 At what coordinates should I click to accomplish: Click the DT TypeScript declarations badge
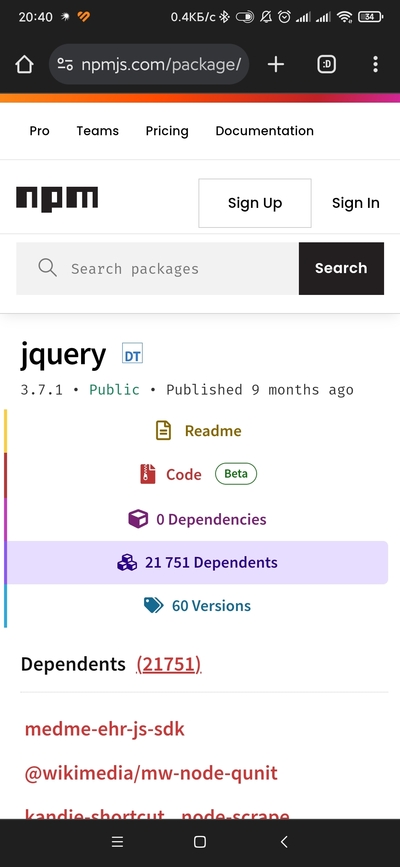point(132,354)
